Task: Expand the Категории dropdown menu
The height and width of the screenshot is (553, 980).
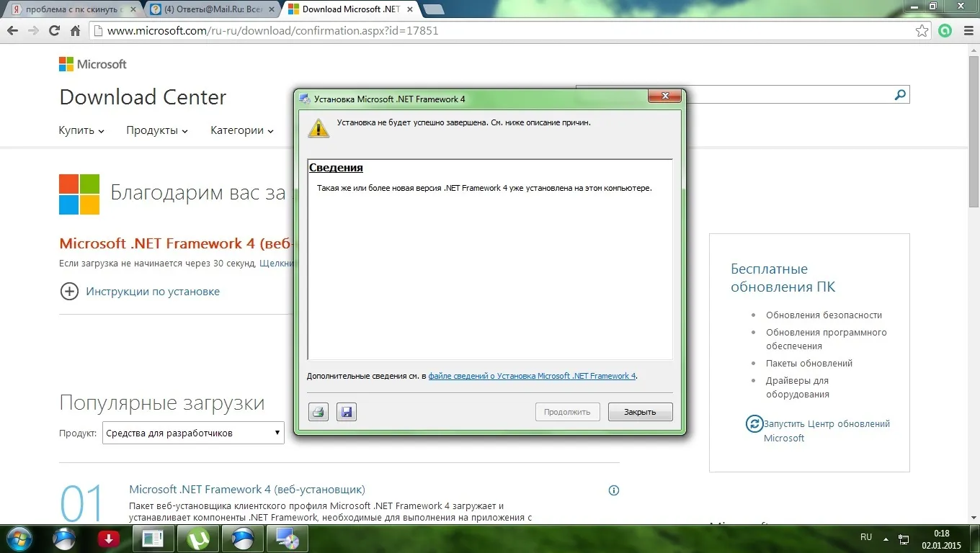Action: [x=241, y=130]
